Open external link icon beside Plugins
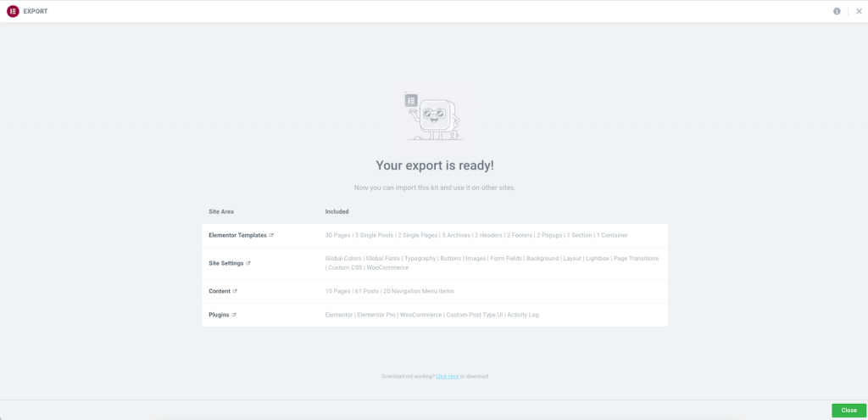 tap(234, 315)
